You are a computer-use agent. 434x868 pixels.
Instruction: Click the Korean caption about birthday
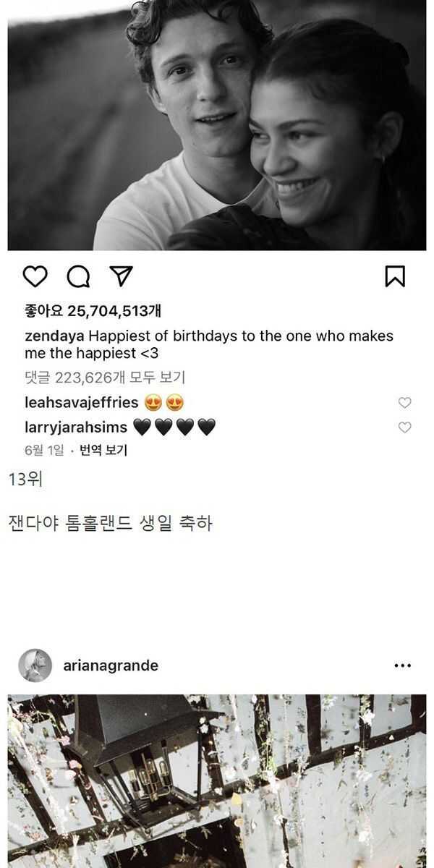point(110,523)
